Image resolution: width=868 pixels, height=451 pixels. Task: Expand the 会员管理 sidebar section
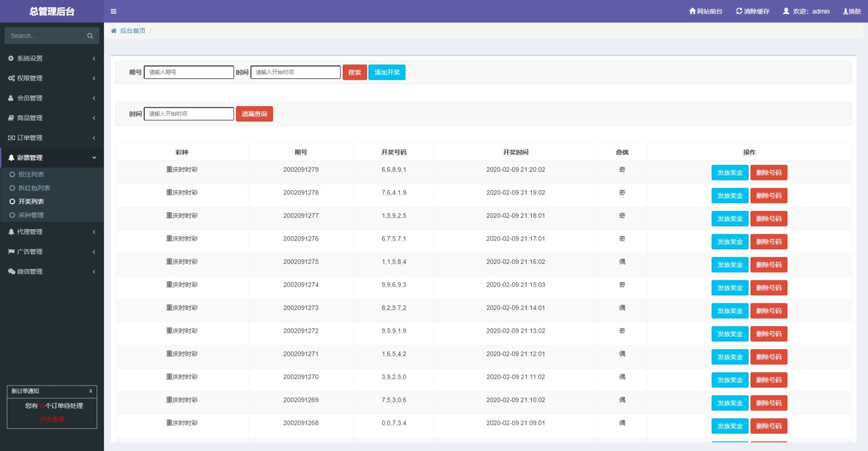pyautogui.click(x=51, y=98)
